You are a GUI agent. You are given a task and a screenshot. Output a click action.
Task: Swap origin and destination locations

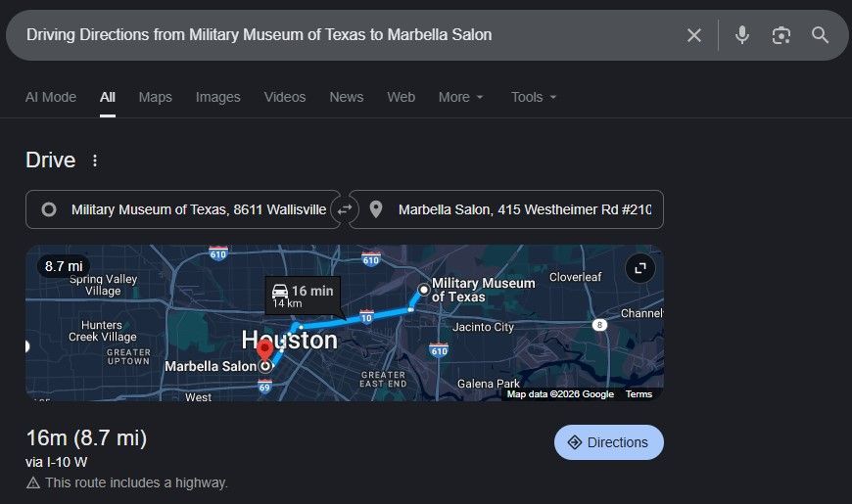(x=345, y=209)
